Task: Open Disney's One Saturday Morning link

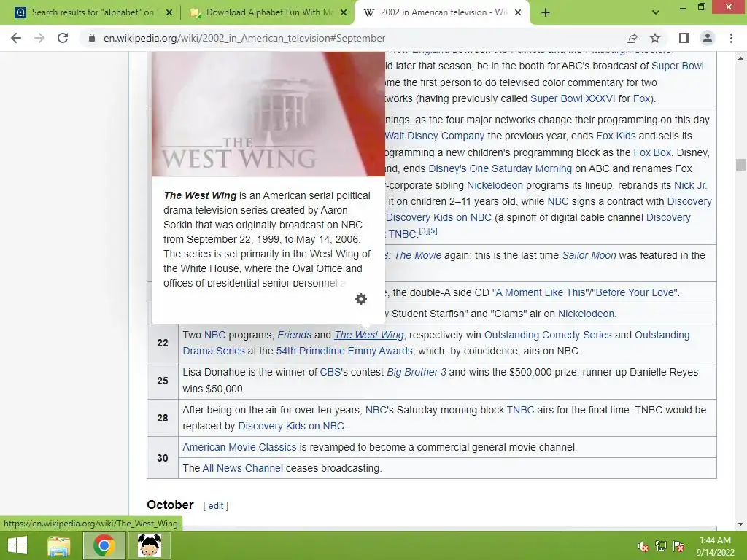Action: pos(500,168)
